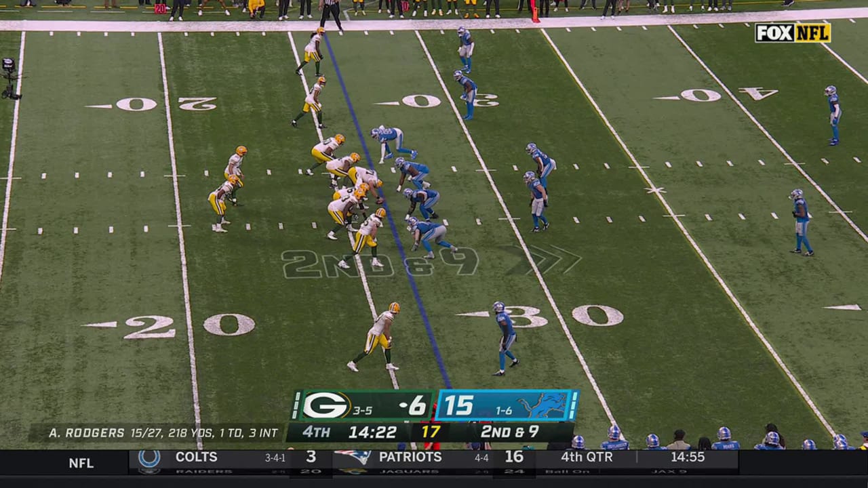Click the yellow play clock 17

coord(431,432)
